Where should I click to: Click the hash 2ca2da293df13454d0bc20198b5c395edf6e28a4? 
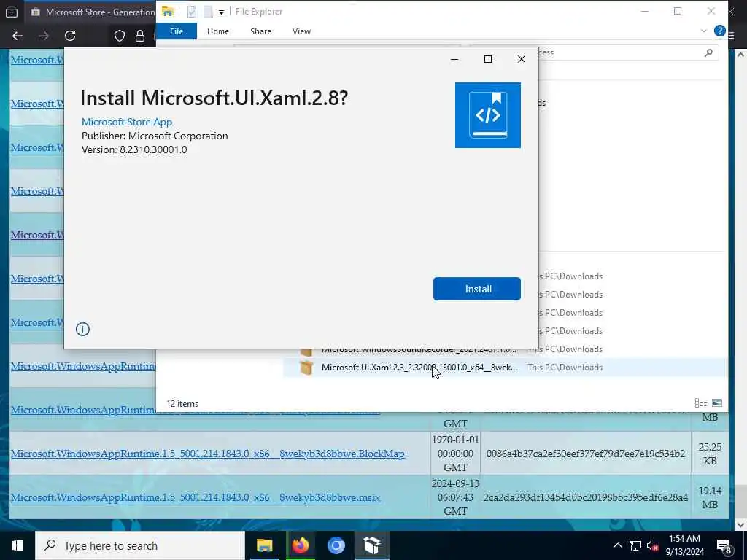tap(586, 497)
